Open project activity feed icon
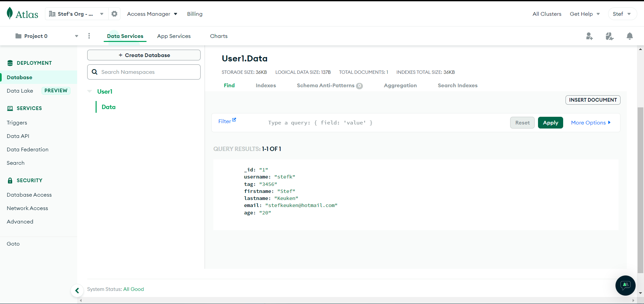Image resolution: width=644 pixels, height=304 pixels. 609,36
